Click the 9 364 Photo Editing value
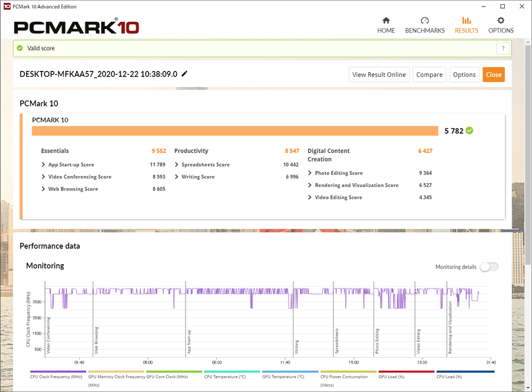 426,173
